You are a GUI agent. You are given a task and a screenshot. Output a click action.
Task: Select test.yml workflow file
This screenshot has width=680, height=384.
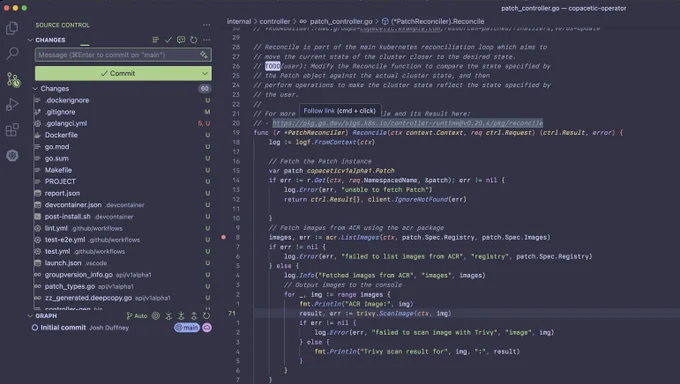[122, 251]
